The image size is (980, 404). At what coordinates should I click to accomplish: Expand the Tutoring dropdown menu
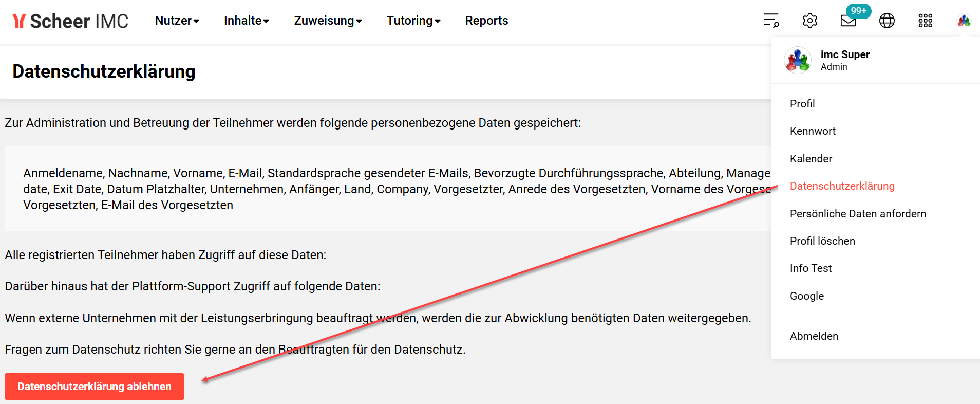[x=413, y=21]
